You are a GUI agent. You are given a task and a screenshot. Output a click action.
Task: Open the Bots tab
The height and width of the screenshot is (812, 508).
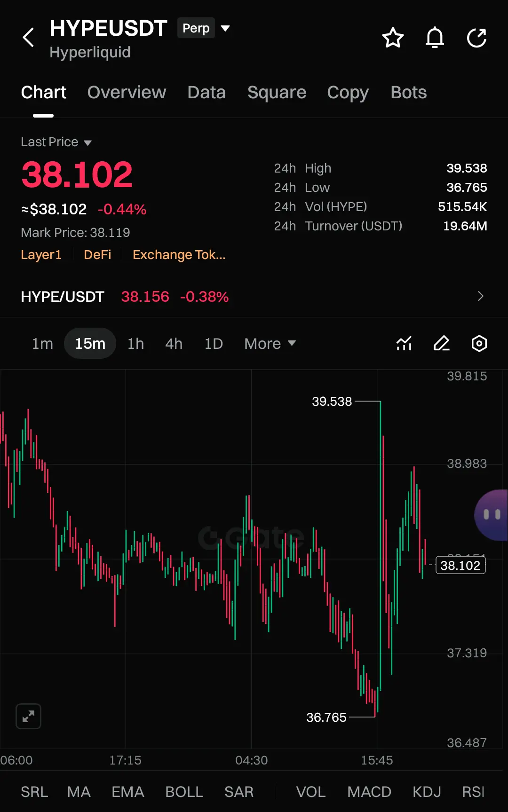tap(408, 93)
